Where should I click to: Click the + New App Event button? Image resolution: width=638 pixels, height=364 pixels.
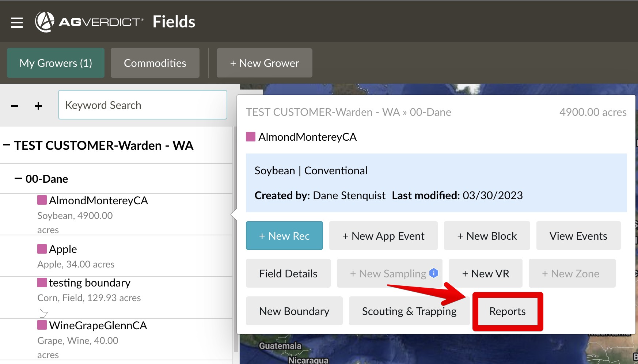tap(383, 236)
